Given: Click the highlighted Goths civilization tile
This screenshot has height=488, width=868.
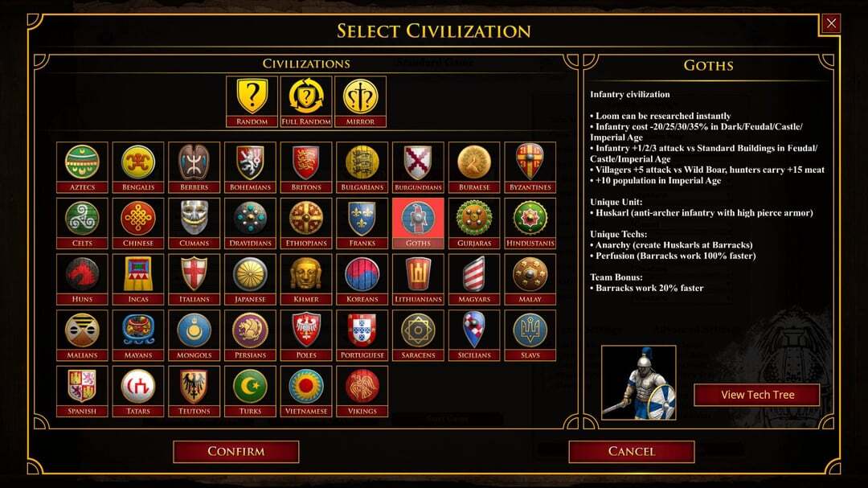Looking at the screenshot, I should click(x=418, y=223).
